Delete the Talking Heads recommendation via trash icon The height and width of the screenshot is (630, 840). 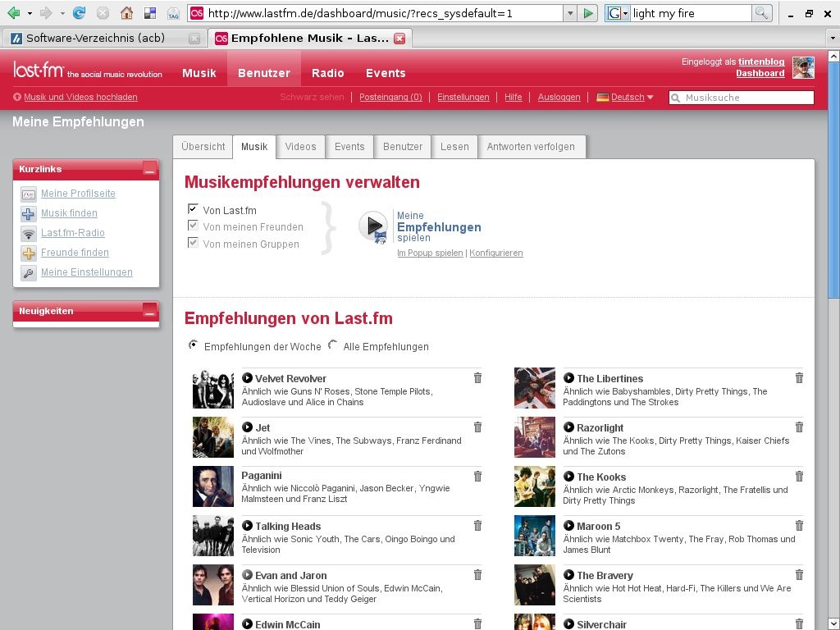478,526
